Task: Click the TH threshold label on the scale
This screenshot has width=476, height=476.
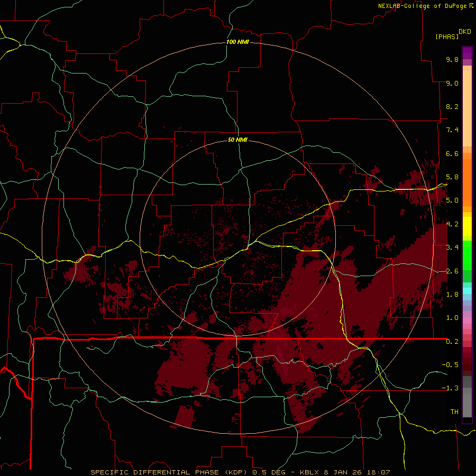Action: point(454,412)
